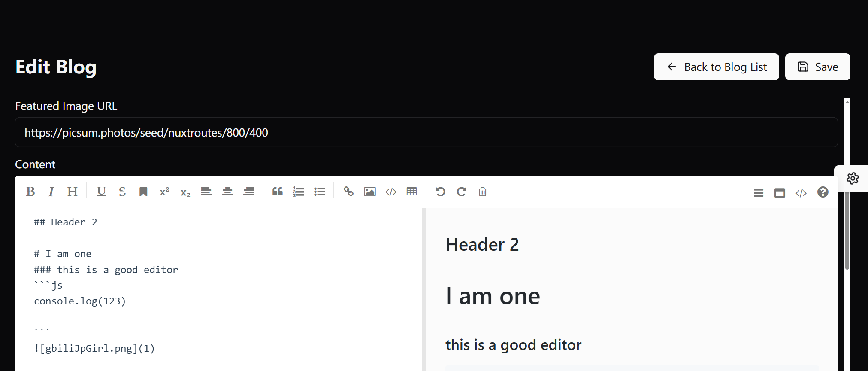Viewport: 868px width, 371px height.
Task: Apply strikethrough formatting
Action: [122, 192]
